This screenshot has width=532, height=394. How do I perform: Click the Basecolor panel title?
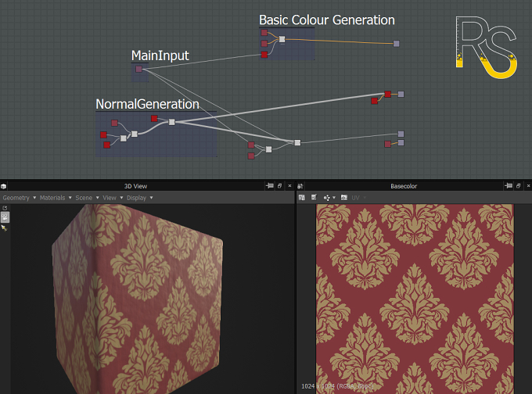tap(404, 186)
